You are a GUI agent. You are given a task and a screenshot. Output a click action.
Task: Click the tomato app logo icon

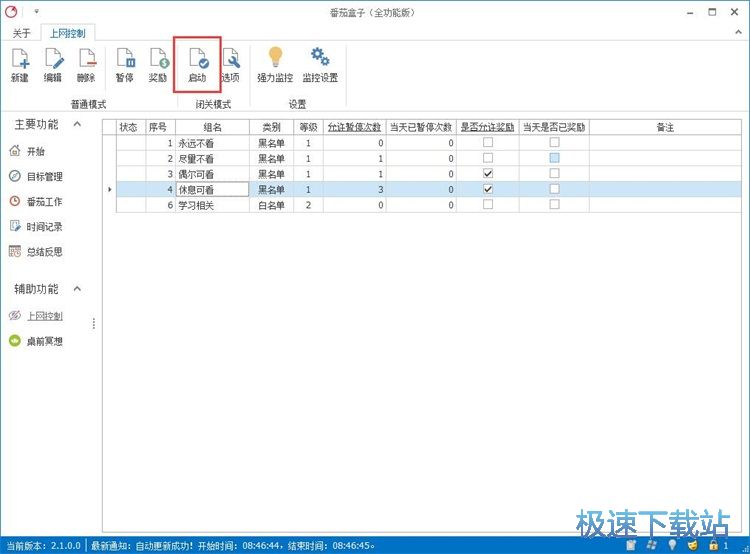click(11, 12)
